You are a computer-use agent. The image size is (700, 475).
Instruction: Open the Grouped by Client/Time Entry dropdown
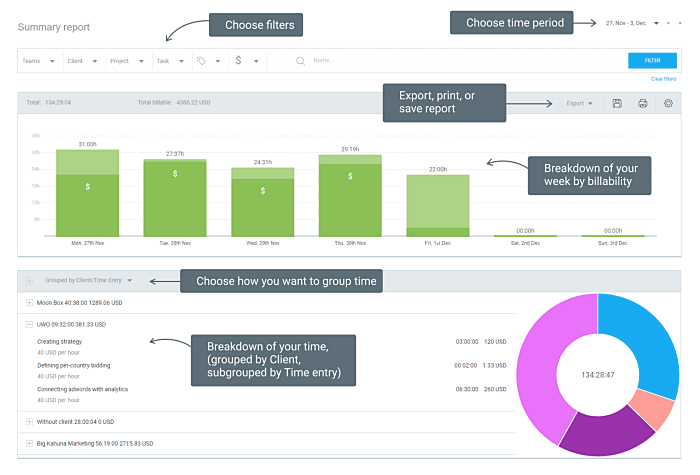tap(88, 280)
